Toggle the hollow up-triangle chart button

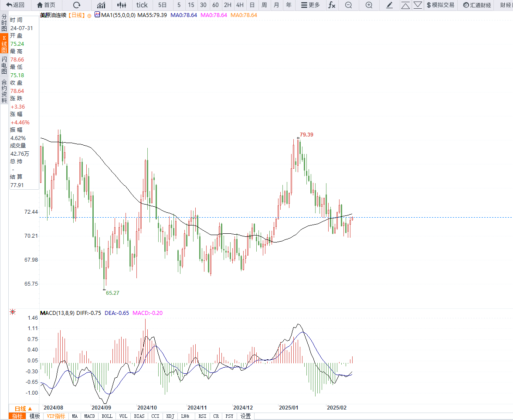(x=405, y=5)
